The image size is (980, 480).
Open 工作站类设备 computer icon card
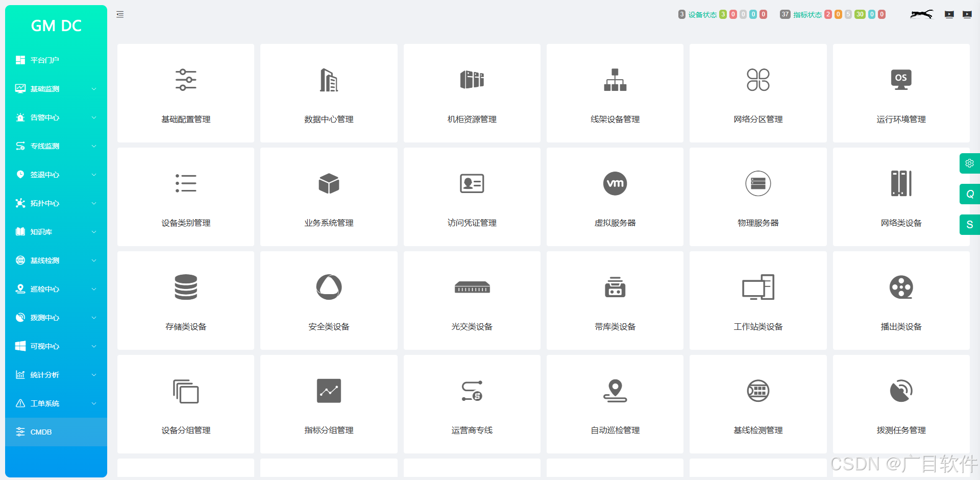[x=758, y=300]
